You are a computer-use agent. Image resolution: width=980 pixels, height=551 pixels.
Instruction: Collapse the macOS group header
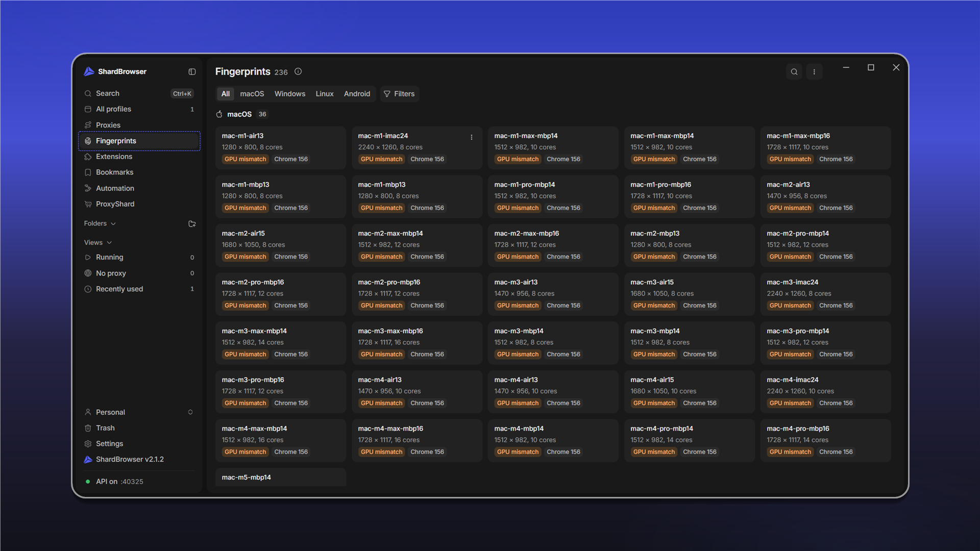241,114
